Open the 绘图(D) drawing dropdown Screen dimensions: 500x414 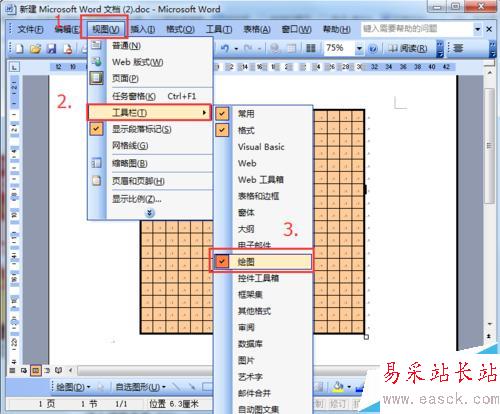(x=73, y=387)
